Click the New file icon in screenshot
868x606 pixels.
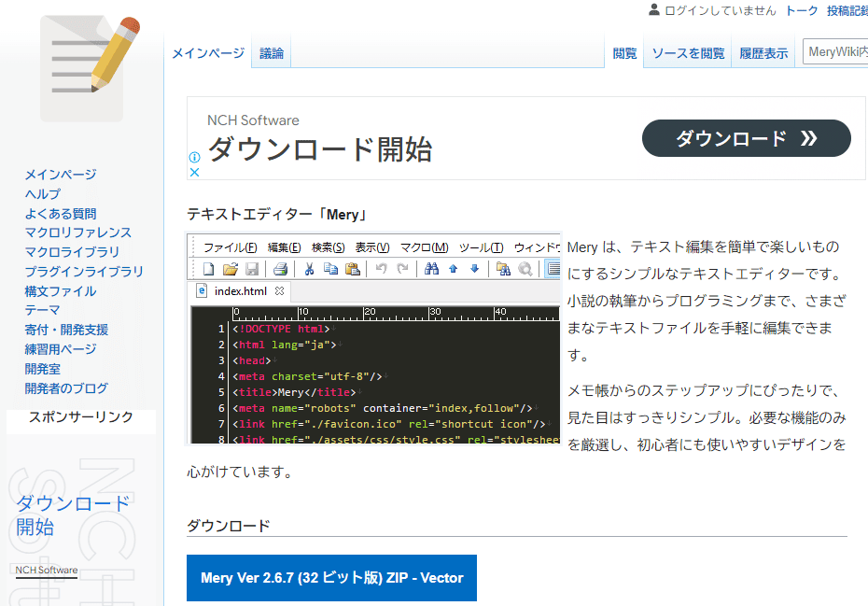(209, 269)
